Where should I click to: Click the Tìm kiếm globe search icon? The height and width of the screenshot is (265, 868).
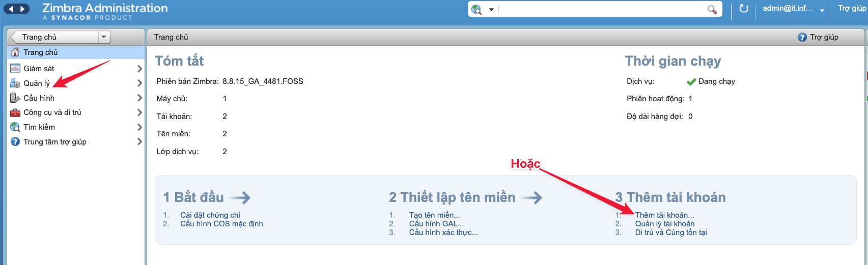pyautogui.click(x=15, y=127)
